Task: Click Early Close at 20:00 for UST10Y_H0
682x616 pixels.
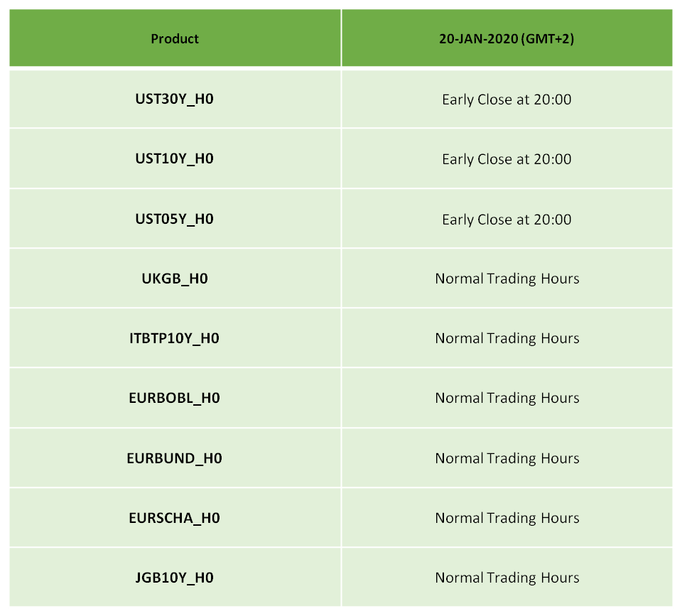Action: coord(507,159)
